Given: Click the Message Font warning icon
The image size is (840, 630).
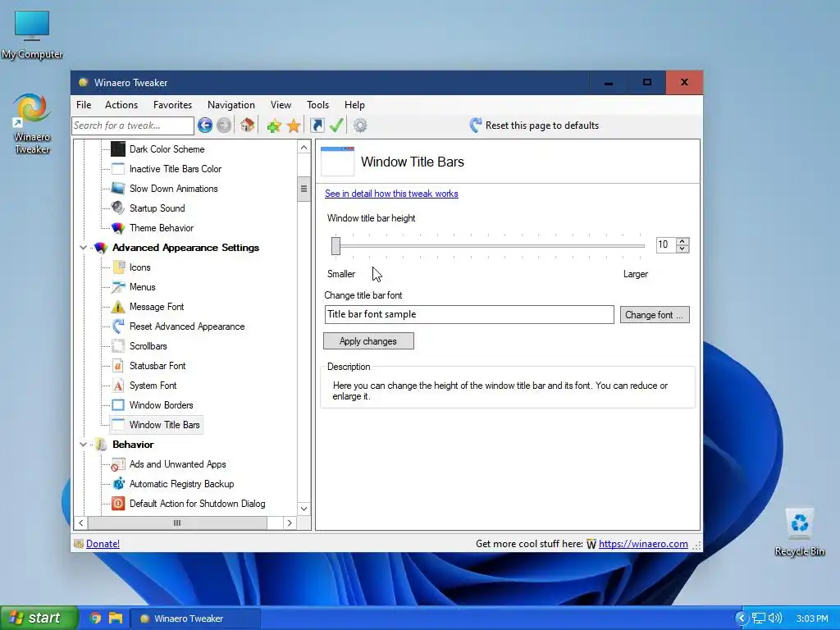Looking at the screenshot, I should [118, 307].
